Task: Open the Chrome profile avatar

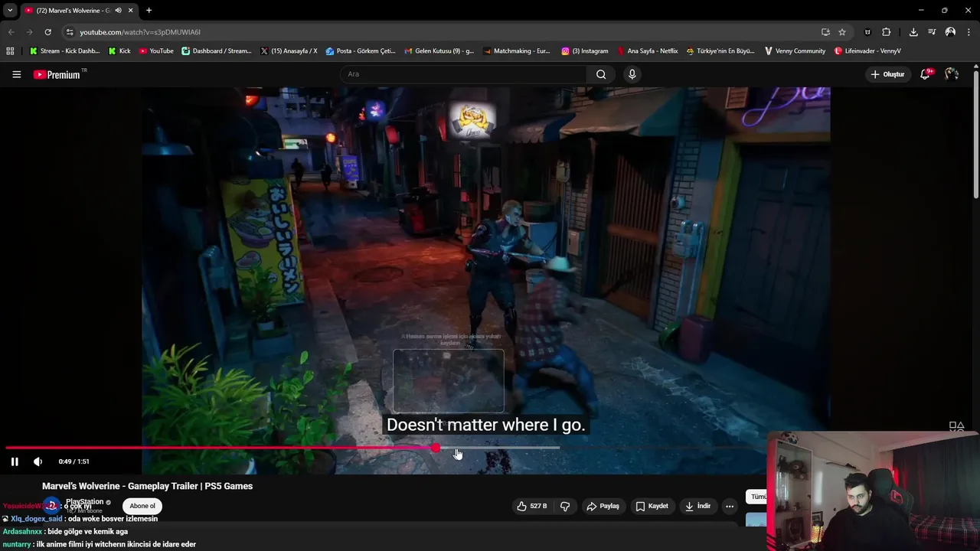Action: 950,32
